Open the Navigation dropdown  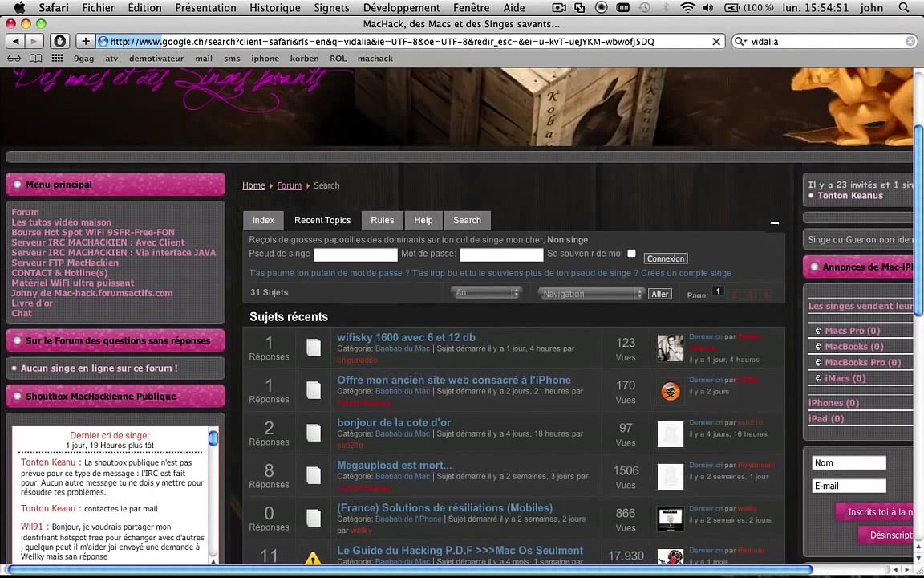[x=591, y=293]
